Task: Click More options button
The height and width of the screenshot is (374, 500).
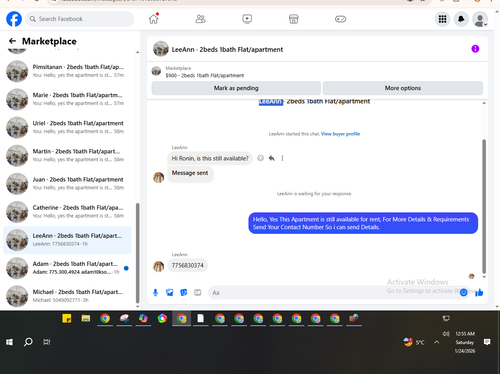Action: pyautogui.click(x=403, y=88)
